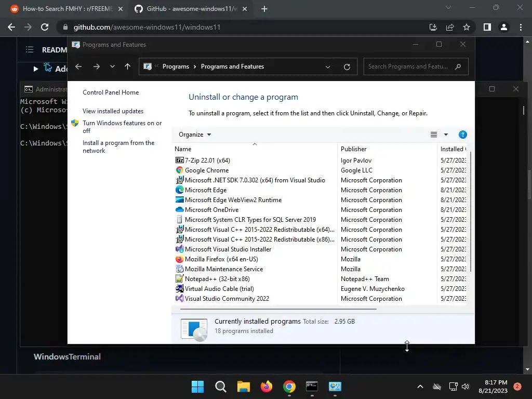
Task: Click the 7-Zip program icon
Action: point(179,160)
